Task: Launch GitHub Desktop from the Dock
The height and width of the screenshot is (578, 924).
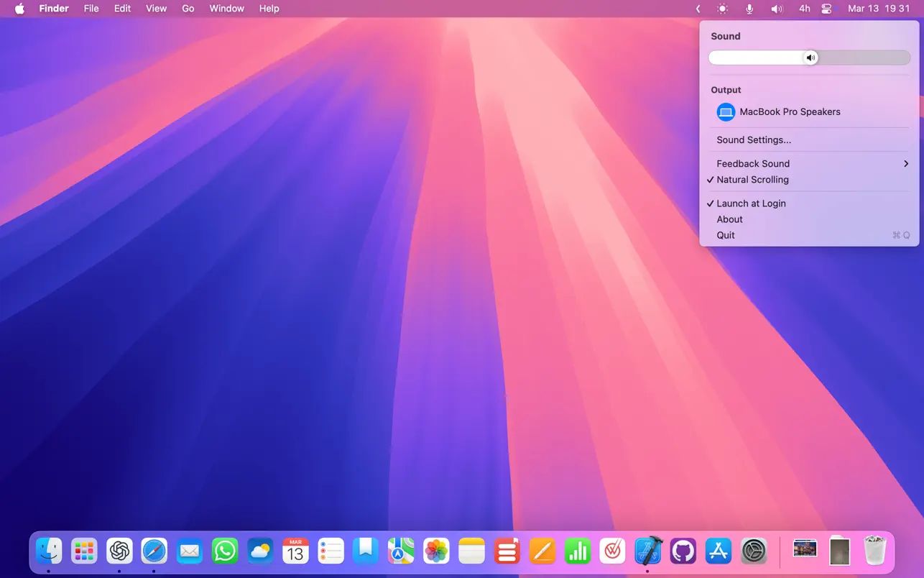Action: coord(683,551)
